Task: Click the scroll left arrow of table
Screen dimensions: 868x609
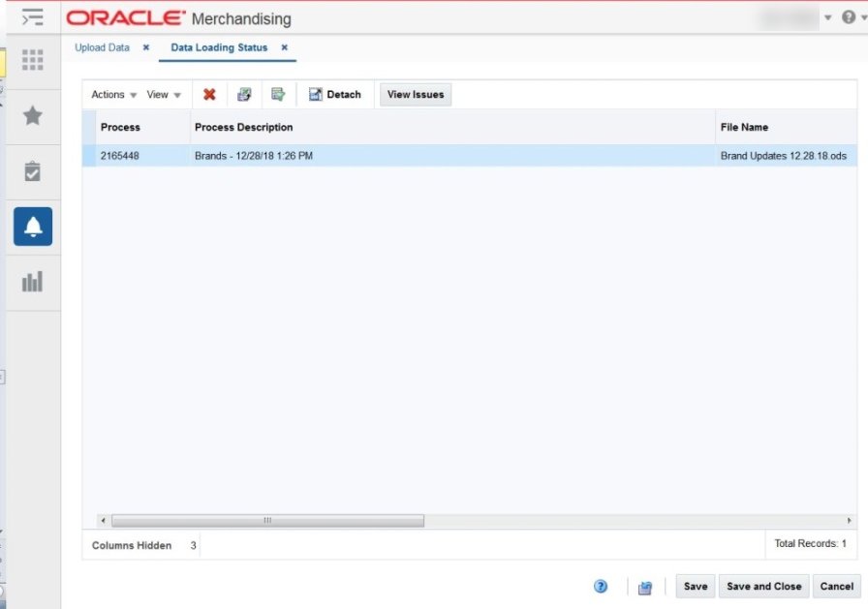Action: coord(103,521)
